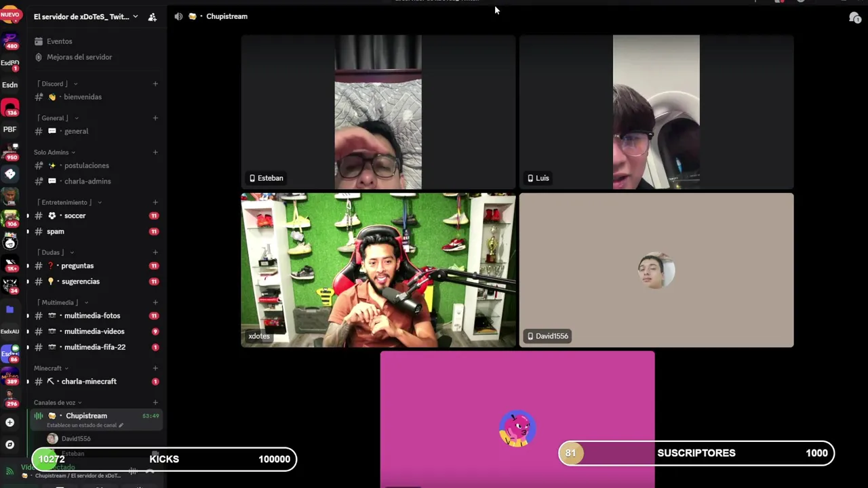Collapse the Canales de voz category
The height and width of the screenshot is (488, 868).
pyautogui.click(x=58, y=403)
